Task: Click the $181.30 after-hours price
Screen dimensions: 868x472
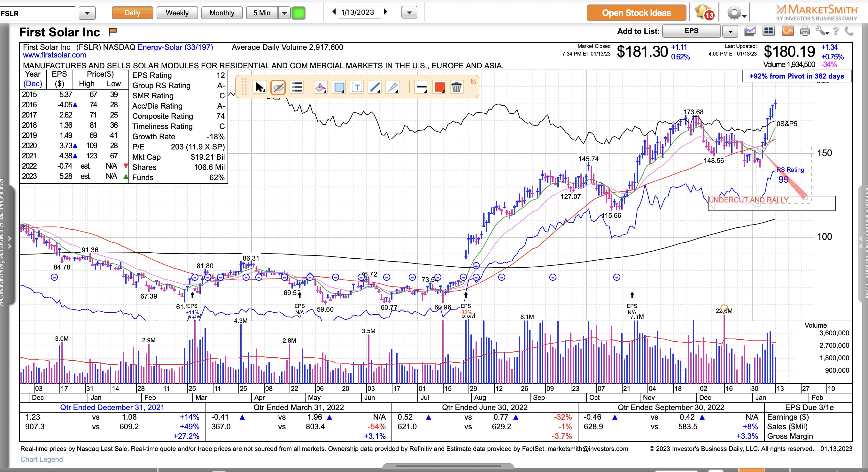Action: [642, 52]
